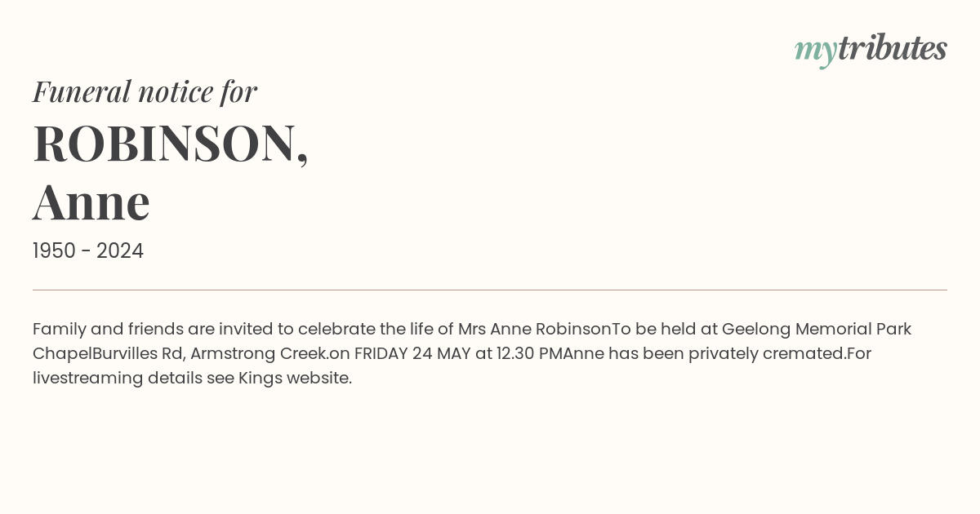980x514 pixels.
Task: Click the "Geelong Memorial Park" venue text
Action: 817,329
